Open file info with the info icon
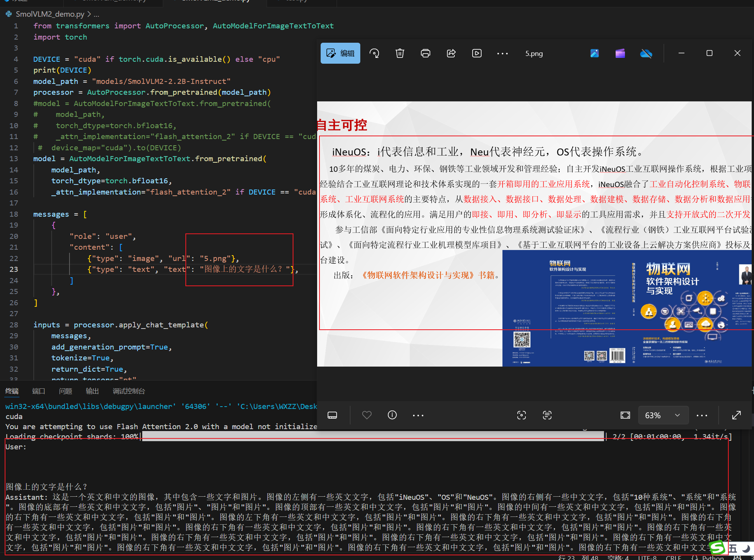Image resolution: width=754 pixels, height=560 pixels. tap(392, 415)
